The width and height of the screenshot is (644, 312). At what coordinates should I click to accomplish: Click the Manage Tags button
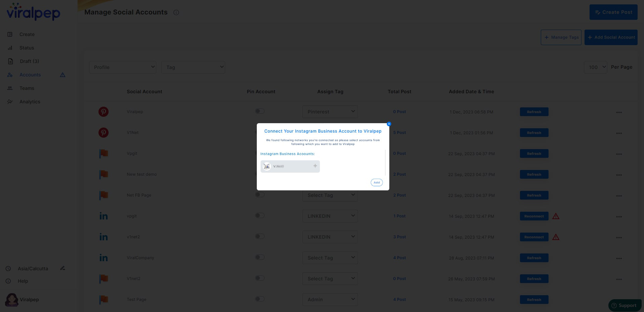(561, 37)
